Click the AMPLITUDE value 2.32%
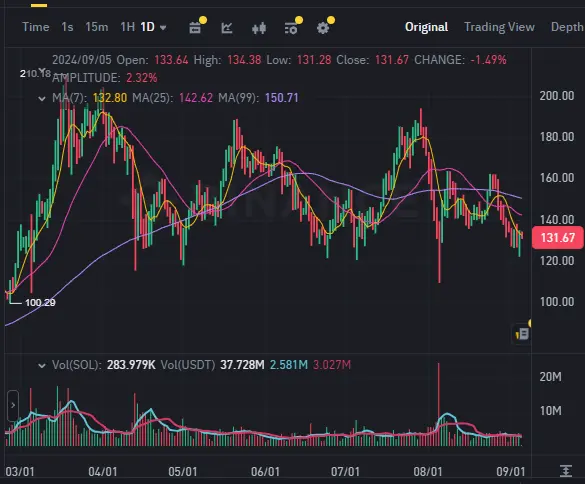585x484 pixels. click(x=141, y=78)
